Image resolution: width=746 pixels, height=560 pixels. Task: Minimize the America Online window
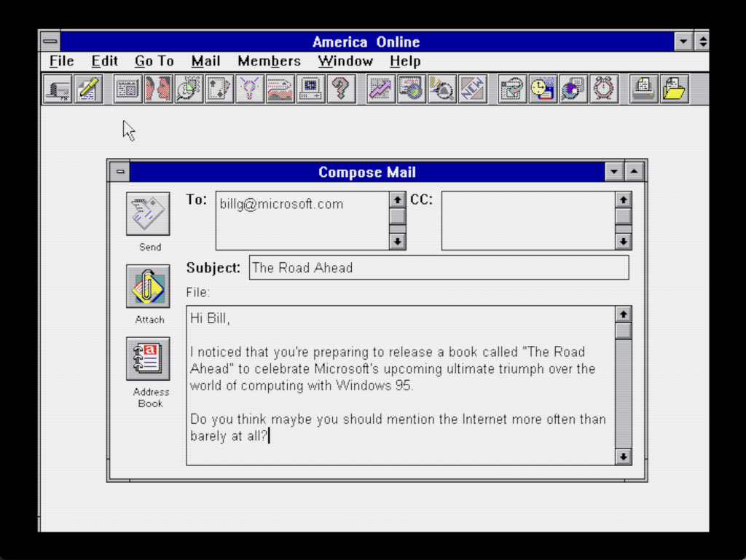(x=683, y=42)
